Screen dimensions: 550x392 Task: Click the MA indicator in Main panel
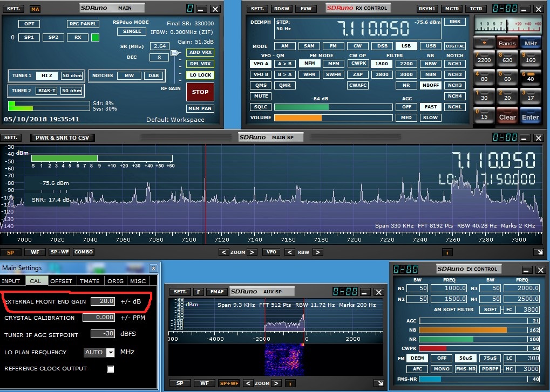(x=35, y=9)
